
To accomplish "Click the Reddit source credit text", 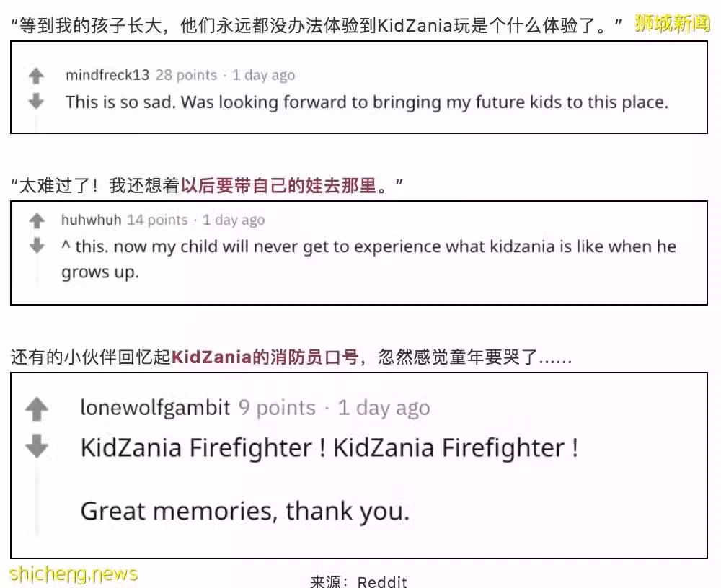I will [382, 582].
